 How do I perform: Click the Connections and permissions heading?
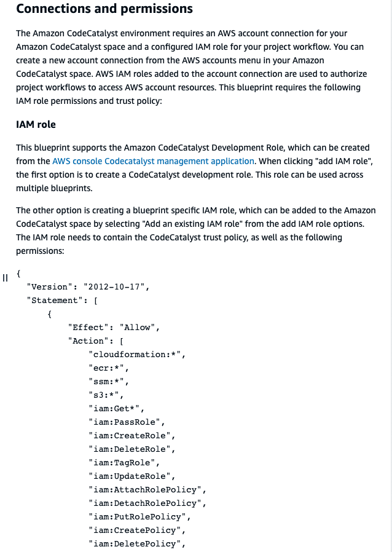(104, 9)
